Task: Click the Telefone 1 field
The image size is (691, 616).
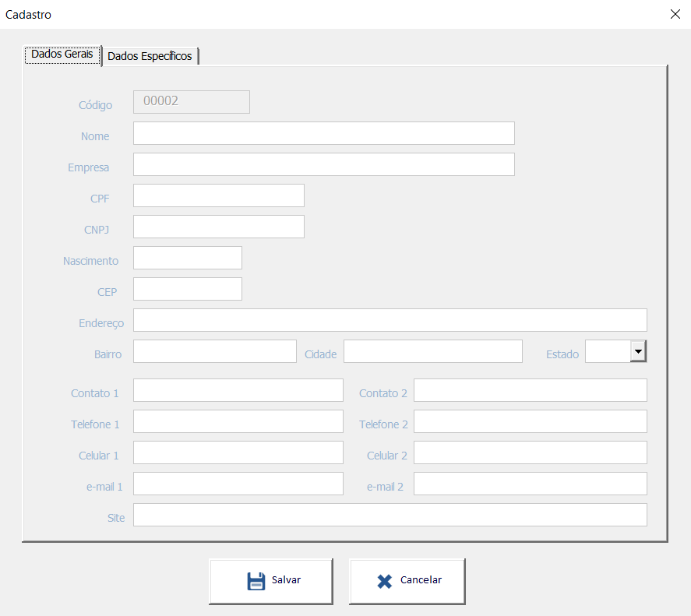Action: 238,421
